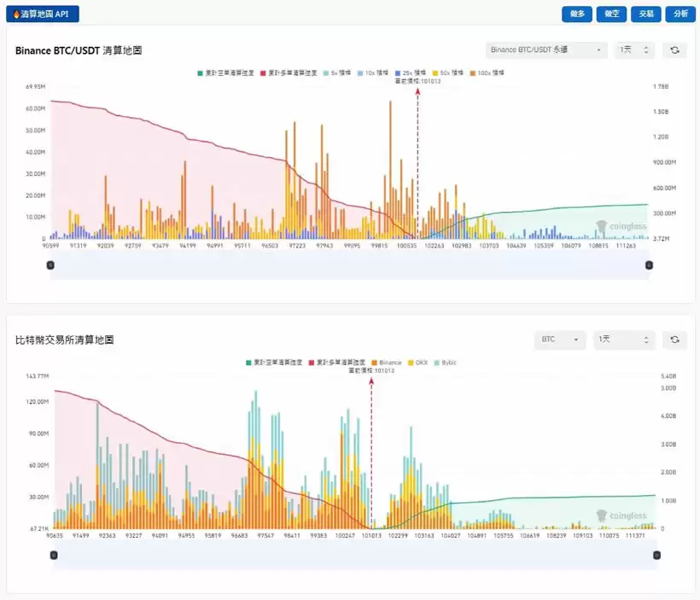
Task: Open the 分析 tab
Action: 680,14
